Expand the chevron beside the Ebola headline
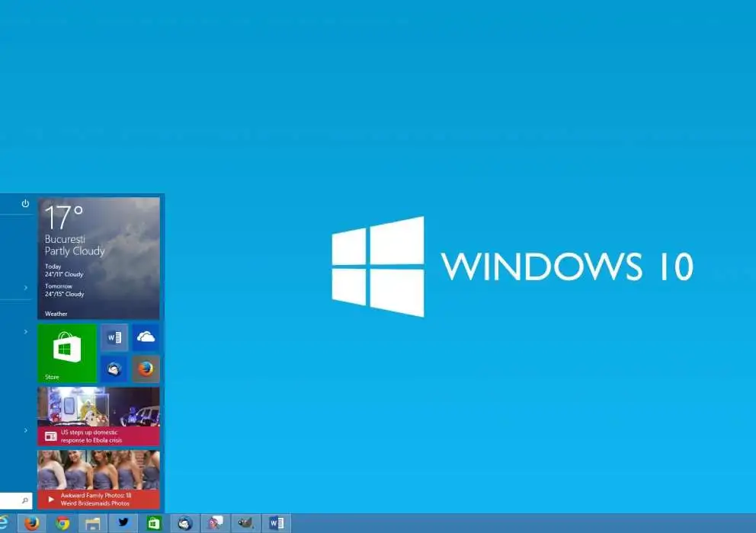 [26, 430]
